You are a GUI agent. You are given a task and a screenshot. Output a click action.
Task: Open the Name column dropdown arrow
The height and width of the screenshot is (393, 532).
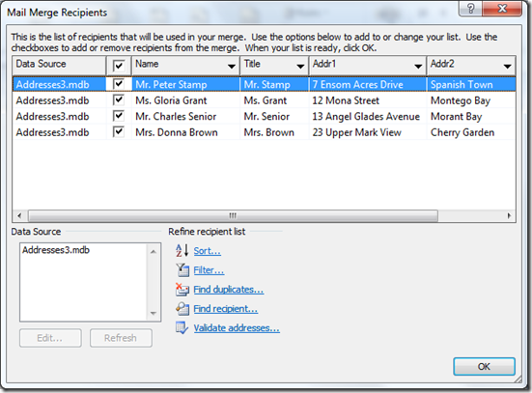coord(232,67)
